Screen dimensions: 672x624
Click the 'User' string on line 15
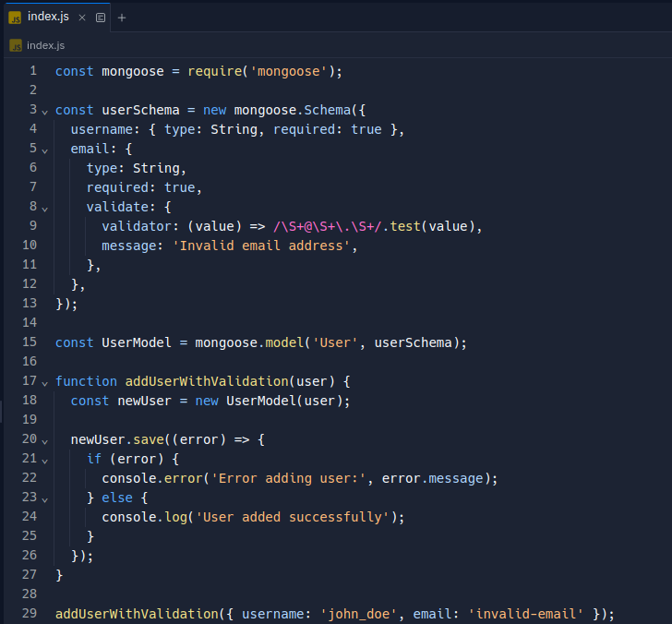[335, 342]
